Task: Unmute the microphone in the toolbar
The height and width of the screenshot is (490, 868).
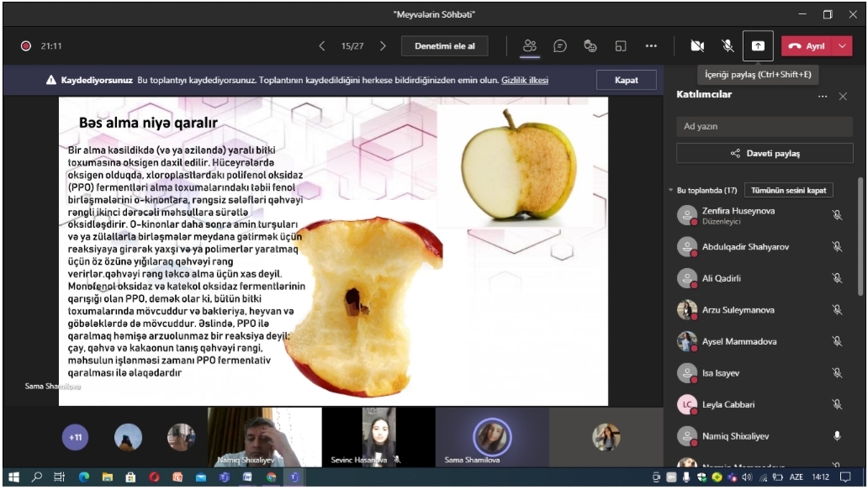Action: pos(727,46)
